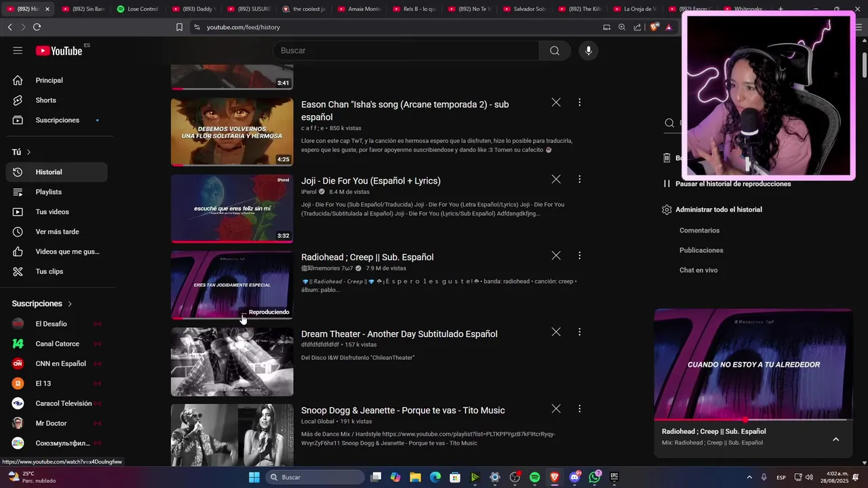Bookmark the page with the bookmark icon
This screenshot has width=868, height=488.
pyautogui.click(x=179, y=27)
